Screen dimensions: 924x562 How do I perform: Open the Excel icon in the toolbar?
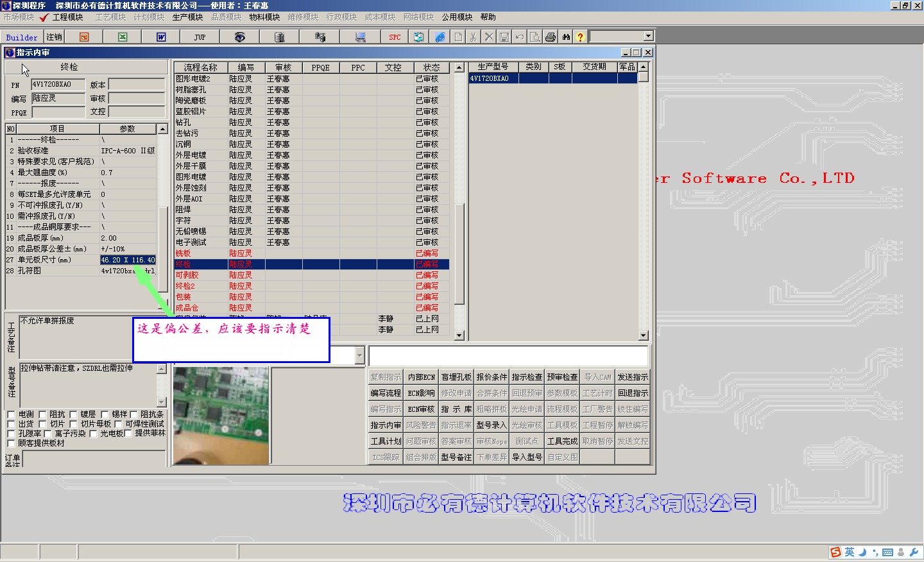[x=123, y=37]
